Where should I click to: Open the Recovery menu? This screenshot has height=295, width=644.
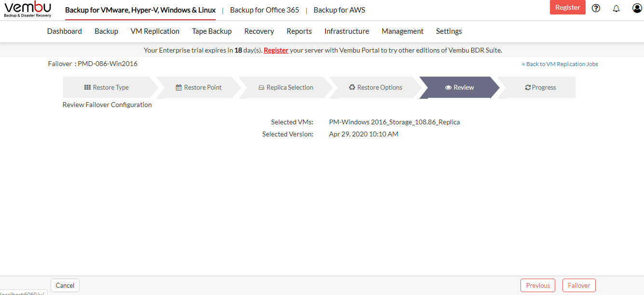pos(259,31)
